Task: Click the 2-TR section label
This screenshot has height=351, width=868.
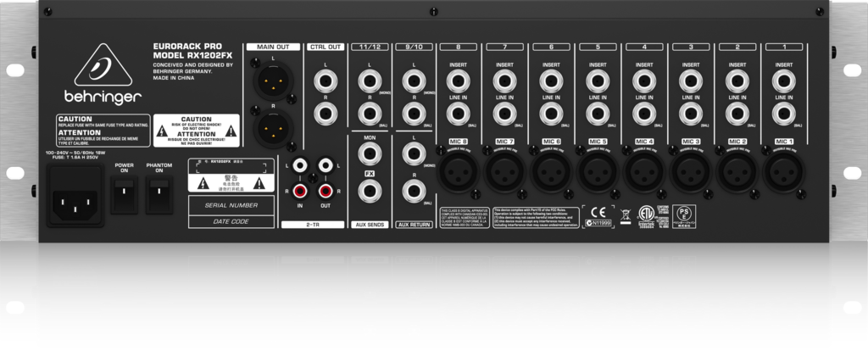Action: point(313,225)
